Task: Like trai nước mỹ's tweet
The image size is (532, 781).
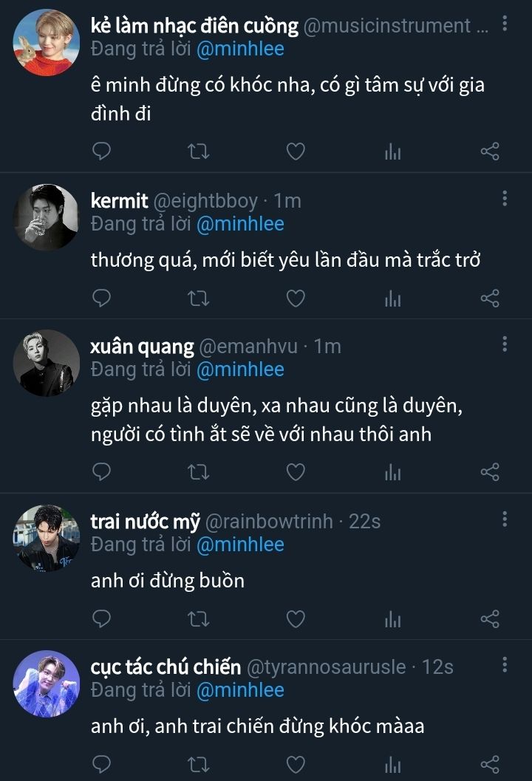Action: 296,618
